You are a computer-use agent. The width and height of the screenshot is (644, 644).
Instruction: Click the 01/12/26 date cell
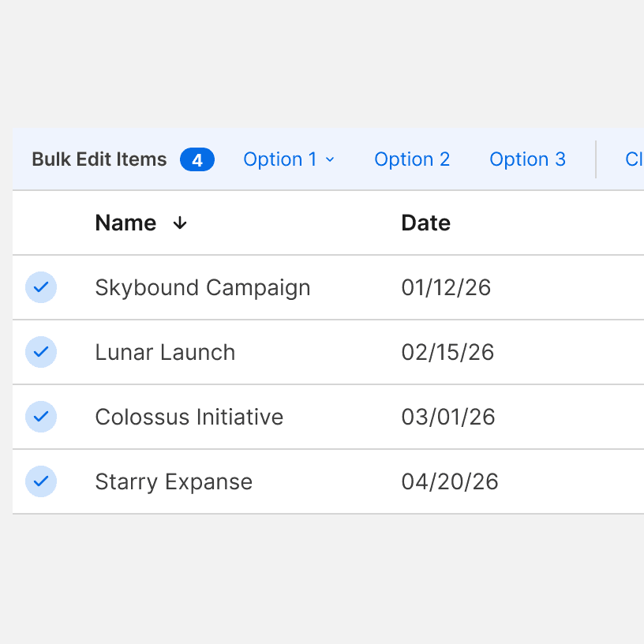[446, 287]
